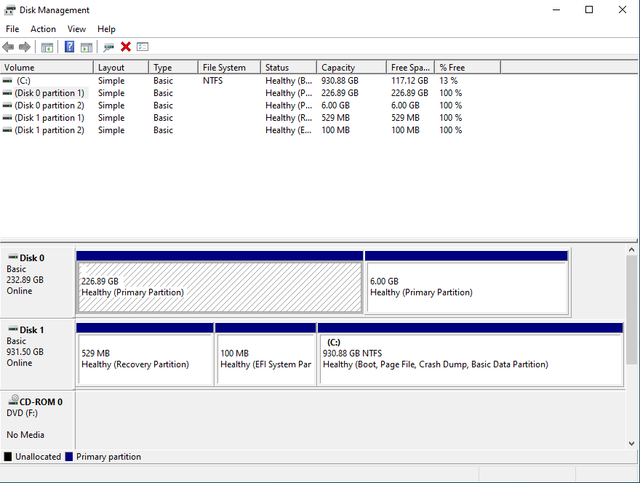Click the 13 % free cell
640x483 pixels.
click(x=448, y=80)
